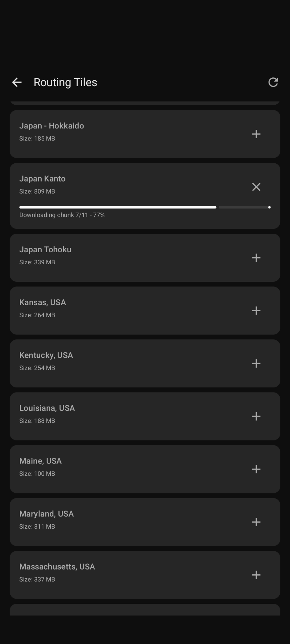Download Kentucky, USA tile with plus
The height and width of the screenshot is (644, 290).
click(x=256, y=363)
